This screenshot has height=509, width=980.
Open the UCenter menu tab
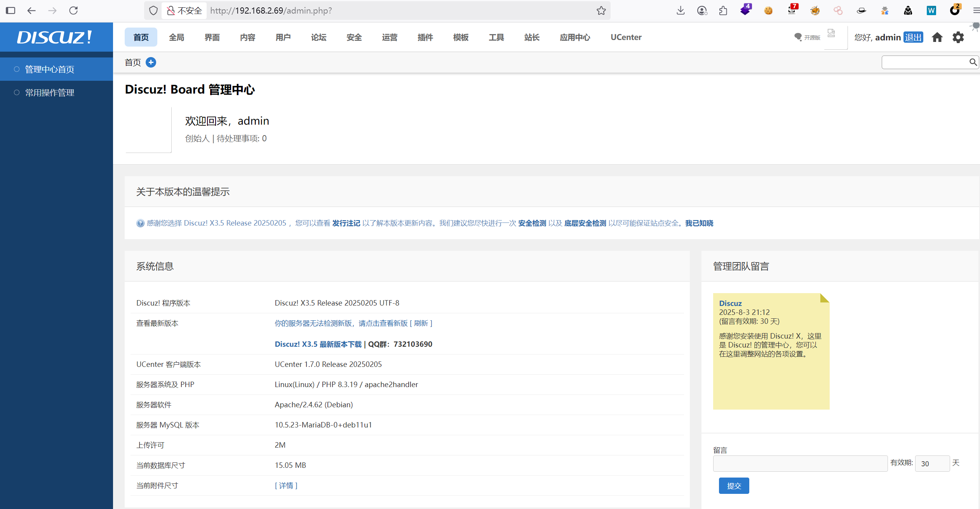pyautogui.click(x=626, y=37)
